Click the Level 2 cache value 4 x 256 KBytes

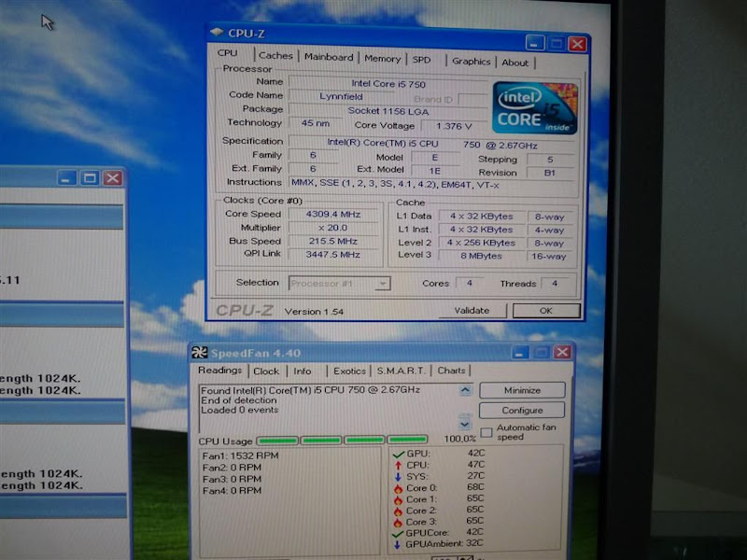click(x=481, y=243)
